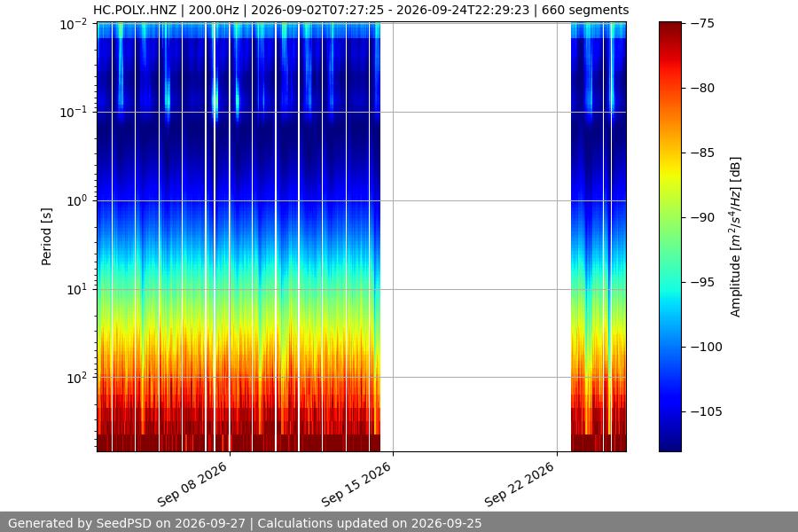The height and width of the screenshot is (532, 798).
Task: Click the 10^2 period tick label
Action: pyautogui.click(x=77, y=378)
